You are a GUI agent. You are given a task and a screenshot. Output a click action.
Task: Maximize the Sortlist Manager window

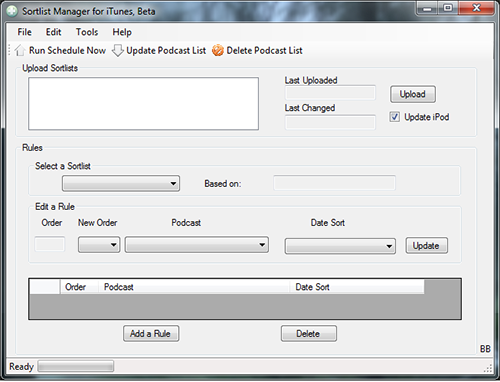pyautogui.click(x=448, y=8)
